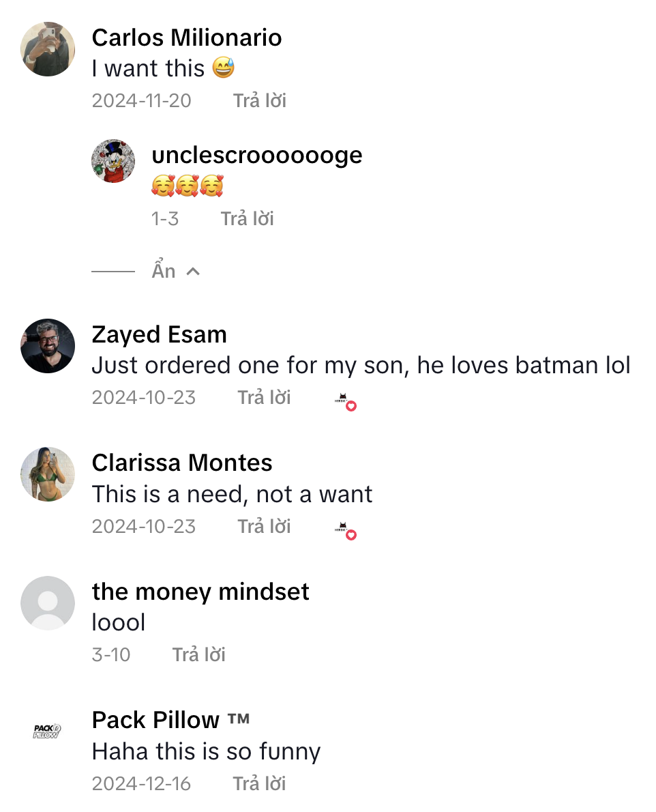The image size is (656, 812).
Task: Tap unclescrooooooge's Scrooge avatar
Action: point(113,161)
